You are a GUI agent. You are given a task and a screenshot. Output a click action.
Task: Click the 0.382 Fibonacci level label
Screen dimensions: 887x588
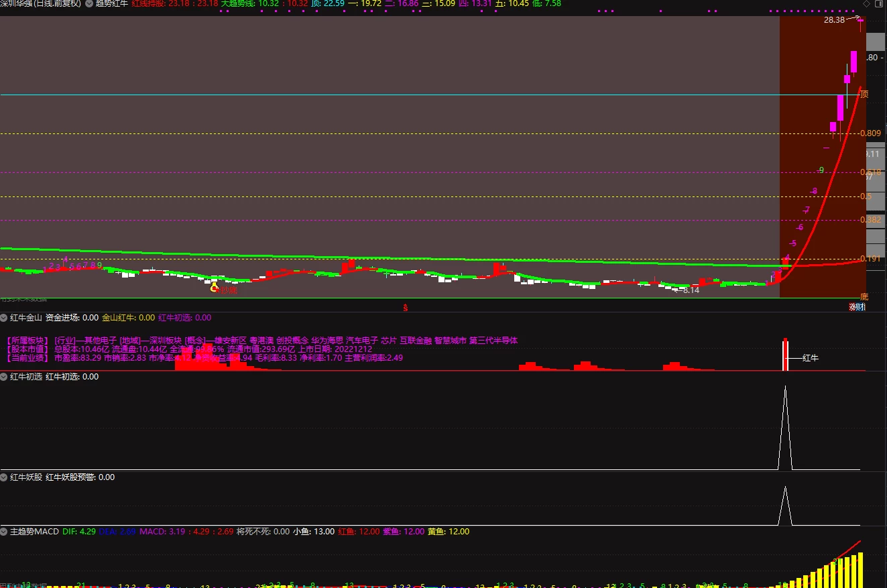pyautogui.click(x=871, y=220)
